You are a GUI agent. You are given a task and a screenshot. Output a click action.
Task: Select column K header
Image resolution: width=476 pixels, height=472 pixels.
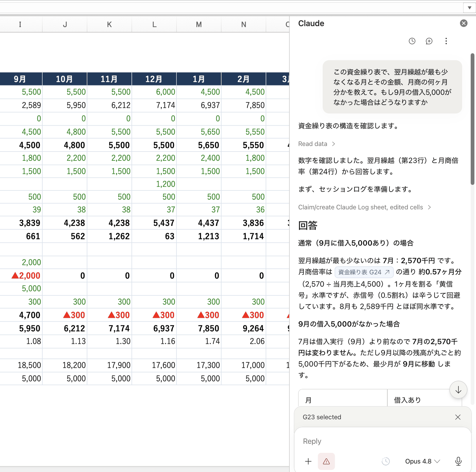click(x=109, y=24)
